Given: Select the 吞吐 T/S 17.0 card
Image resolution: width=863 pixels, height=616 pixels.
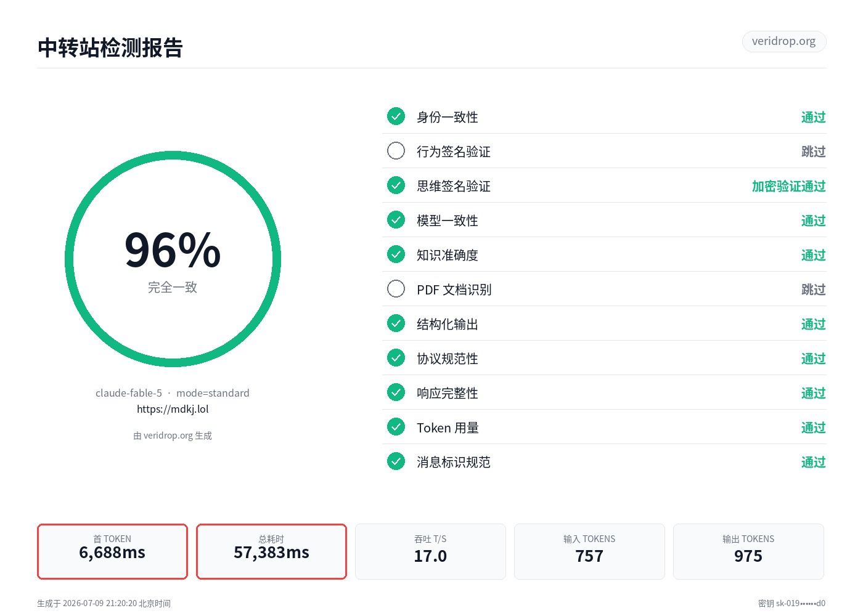Looking at the screenshot, I should (x=430, y=551).
